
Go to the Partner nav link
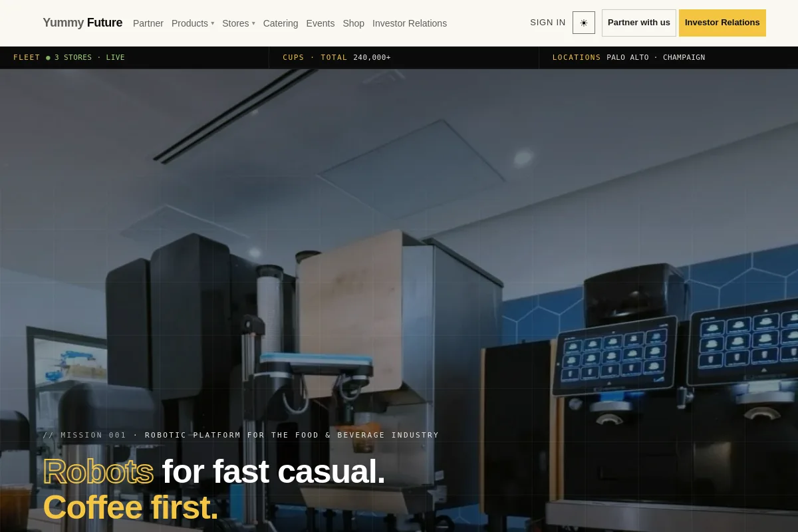[x=148, y=23]
